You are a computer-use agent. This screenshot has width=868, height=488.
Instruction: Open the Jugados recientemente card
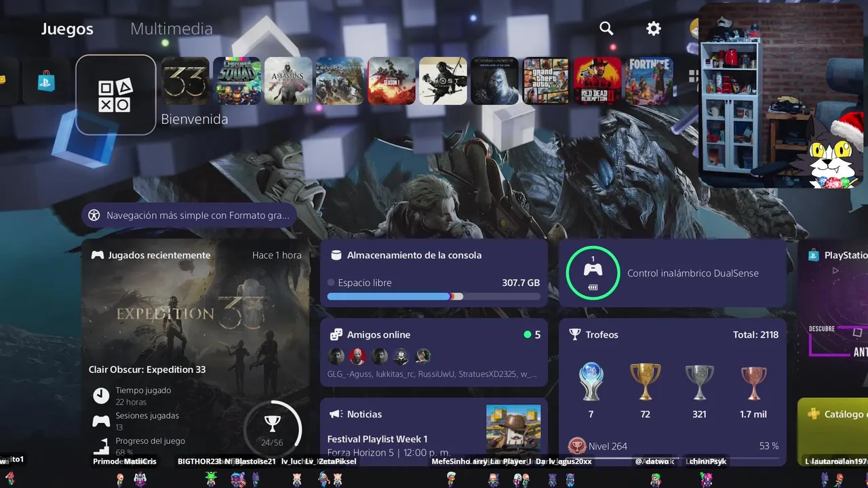pyautogui.click(x=195, y=352)
